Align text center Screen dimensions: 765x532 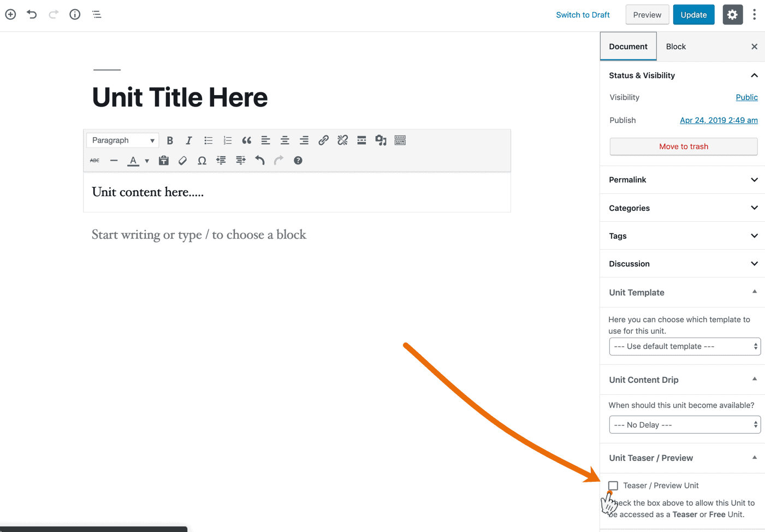[x=285, y=140]
